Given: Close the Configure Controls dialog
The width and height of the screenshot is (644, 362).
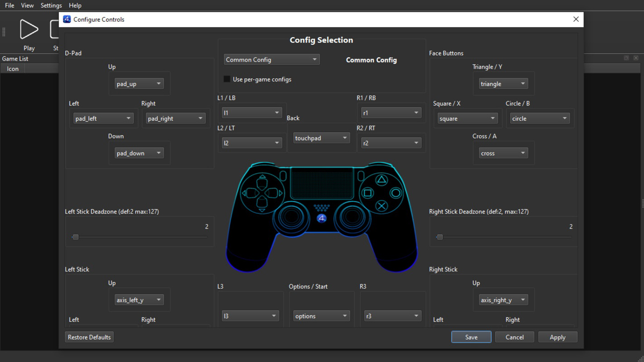Looking at the screenshot, I should click(576, 19).
